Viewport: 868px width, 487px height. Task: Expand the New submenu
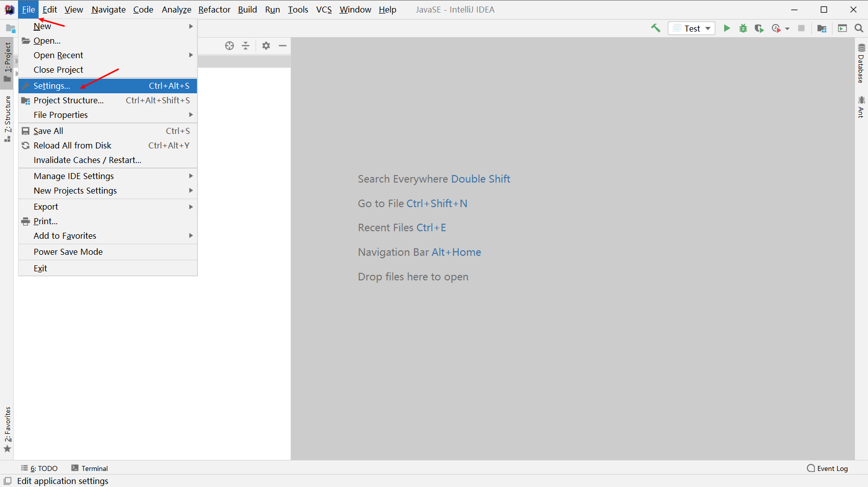[x=108, y=26]
